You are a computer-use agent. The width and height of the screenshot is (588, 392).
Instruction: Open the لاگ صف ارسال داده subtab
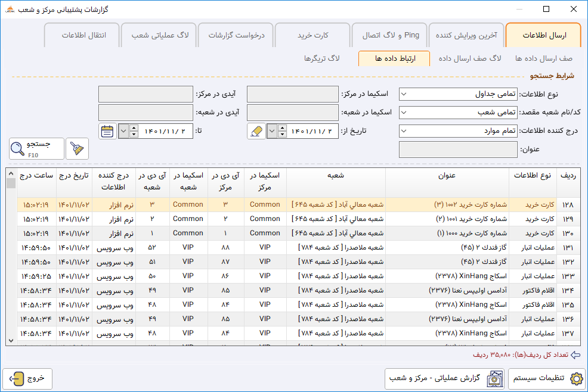pos(470,58)
